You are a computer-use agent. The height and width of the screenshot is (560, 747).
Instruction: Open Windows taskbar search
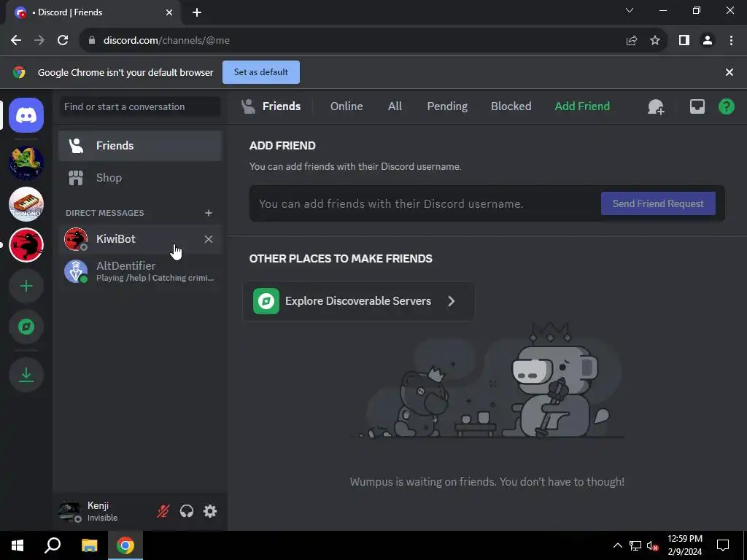click(x=53, y=545)
